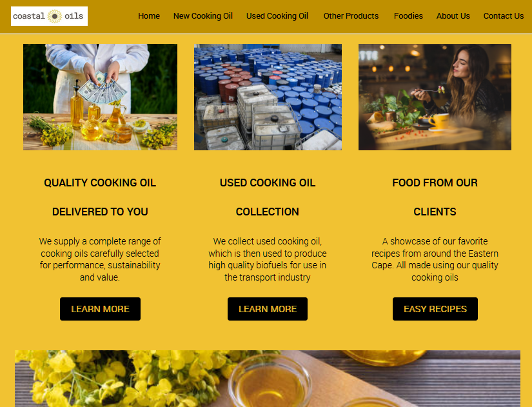The image size is (532, 407).
Task: Click the Eastern Cape recipes description text
Action: 435,259
